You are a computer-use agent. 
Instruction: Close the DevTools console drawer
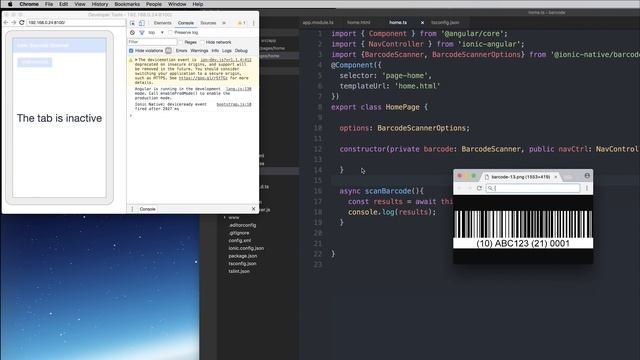coord(253,209)
